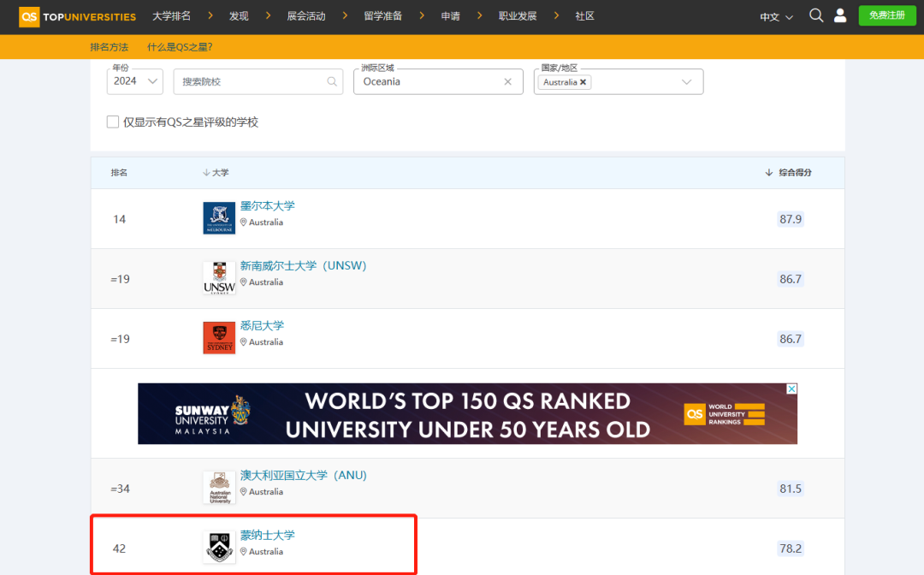Open the user account profile icon
924x575 pixels.
click(840, 16)
